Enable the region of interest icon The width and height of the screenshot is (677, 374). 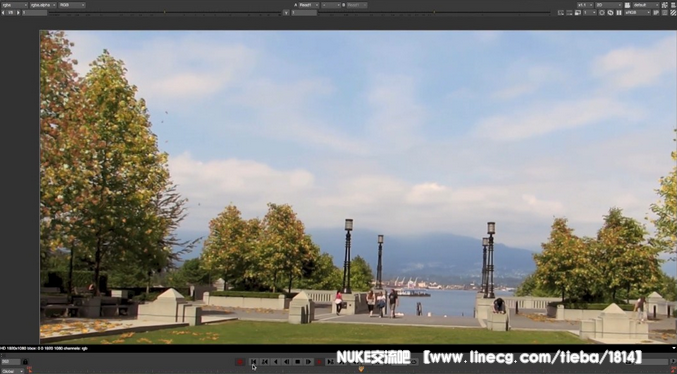[x=561, y=13]
